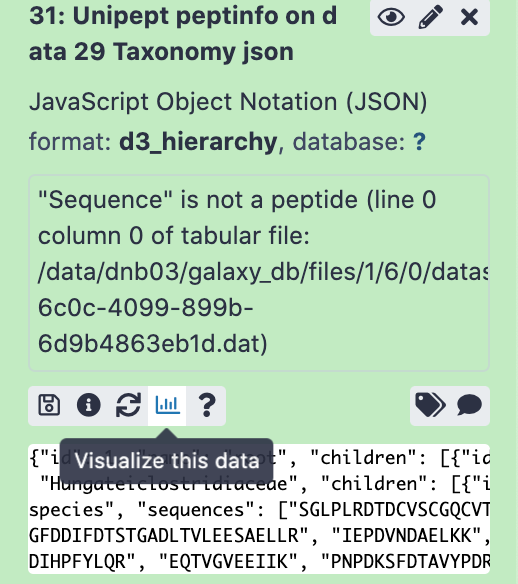View dataset 31 using the eye icon

[391, 17]
